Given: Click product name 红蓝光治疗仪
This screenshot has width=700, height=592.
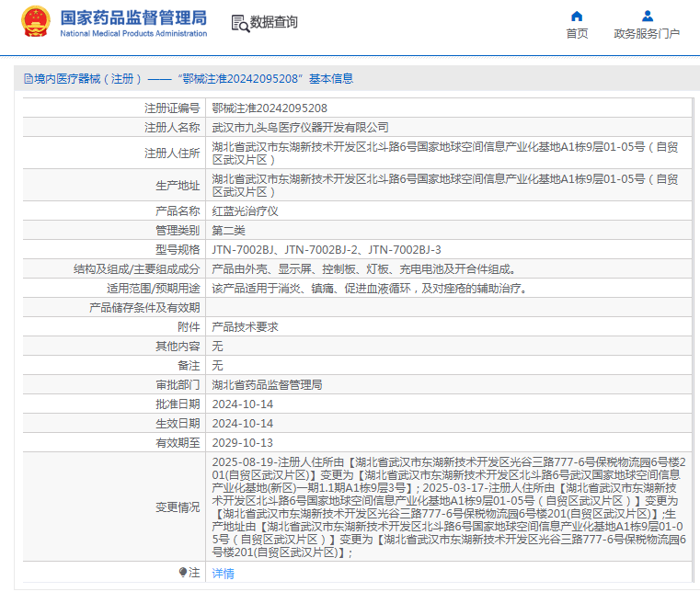Looking at the screenshot, I should [x=245, y=211].
